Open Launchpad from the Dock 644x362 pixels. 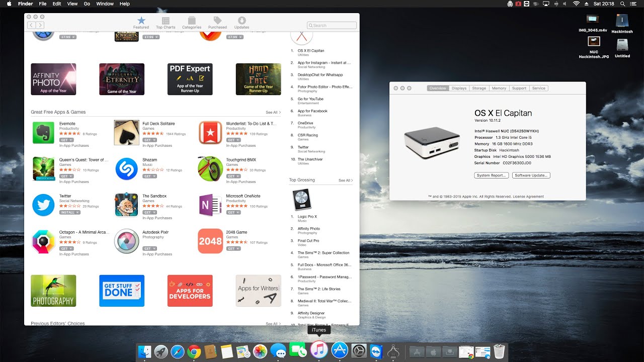tap(161, 351)
